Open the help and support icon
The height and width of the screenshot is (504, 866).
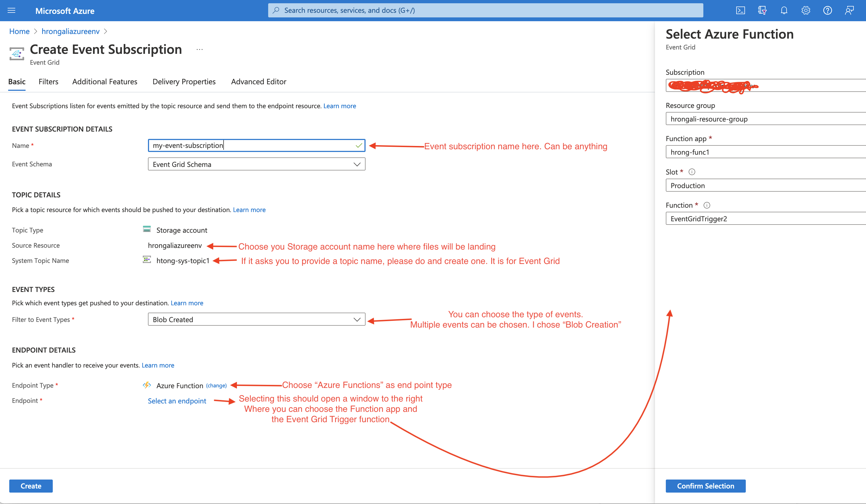tap(827, 10)
